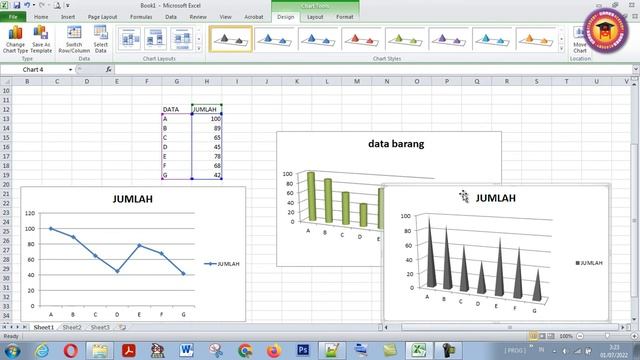Screen dimensions: 640x360
Task: Apply the green pyramid chart style
Action: 405,39
